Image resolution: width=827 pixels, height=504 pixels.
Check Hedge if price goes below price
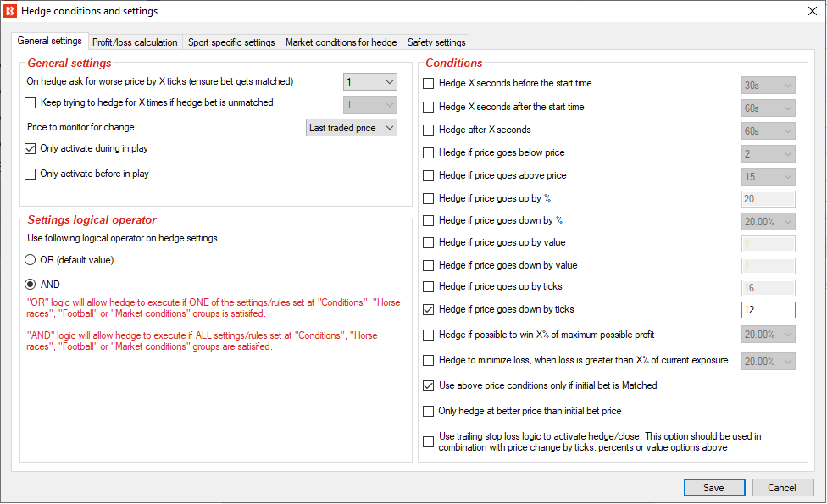click(428, 152)
